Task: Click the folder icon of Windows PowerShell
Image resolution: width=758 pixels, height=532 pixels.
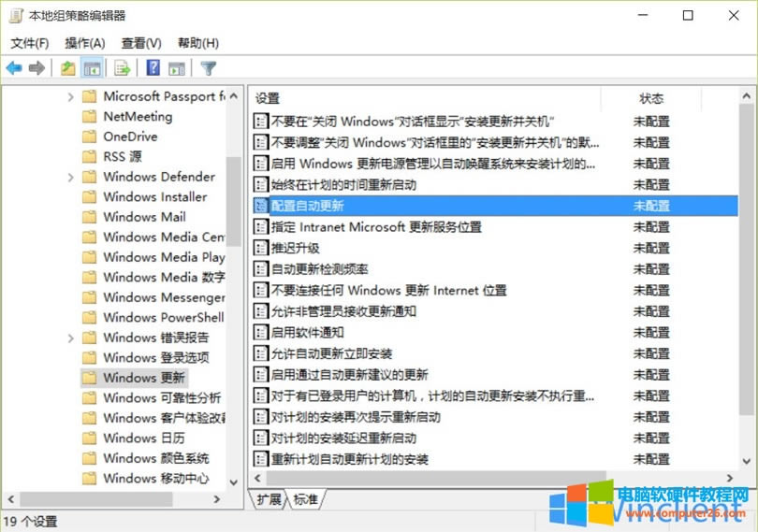Action: (x=90, y=318)
